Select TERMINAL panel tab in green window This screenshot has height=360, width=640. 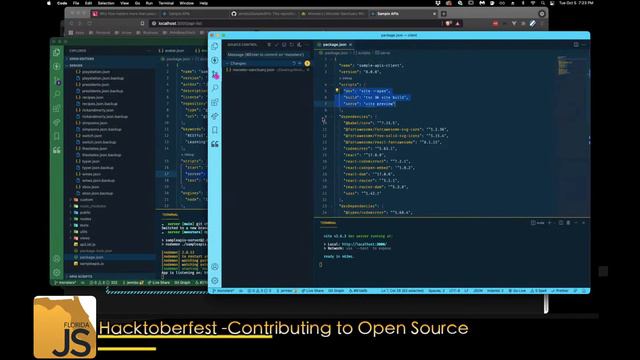click(170, 214)
